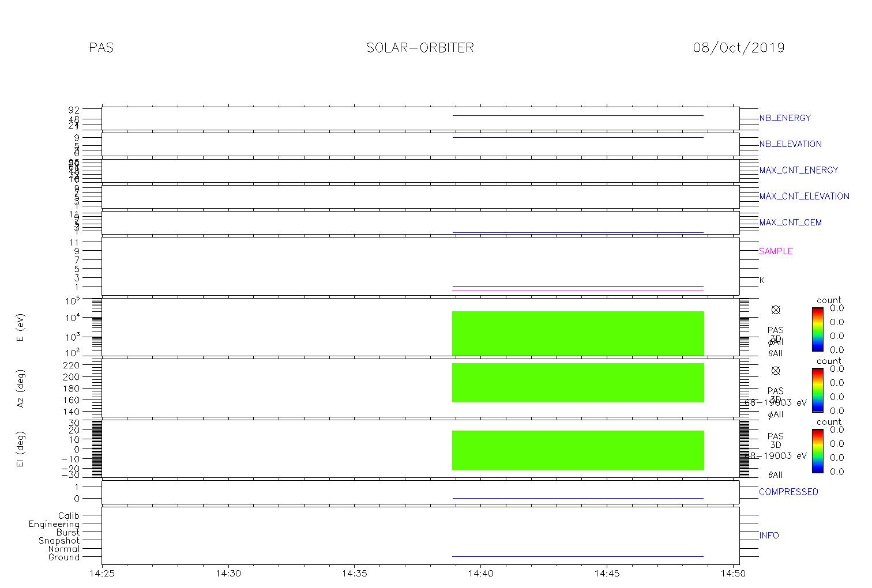Click the K label beside the sample panel

click(762, 280)
